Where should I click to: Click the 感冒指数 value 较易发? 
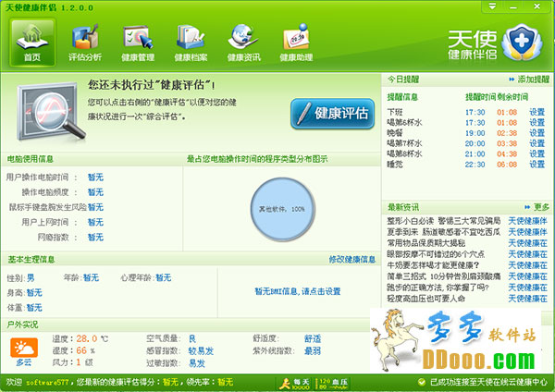[201, 351]
